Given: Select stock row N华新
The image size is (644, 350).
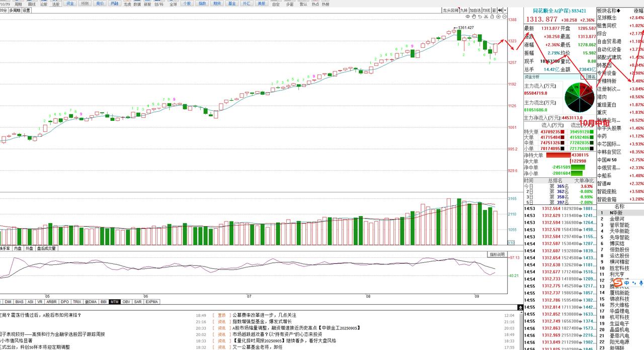Looking at the screenshot, I should [620, 213].
